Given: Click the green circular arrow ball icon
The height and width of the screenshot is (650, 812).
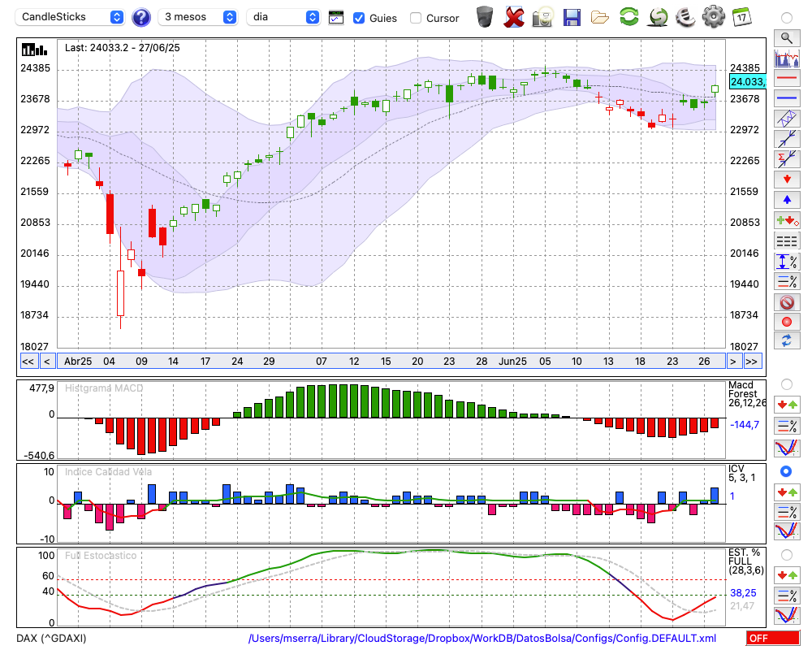Looking at the screenshot, I should tap(658, 16).
